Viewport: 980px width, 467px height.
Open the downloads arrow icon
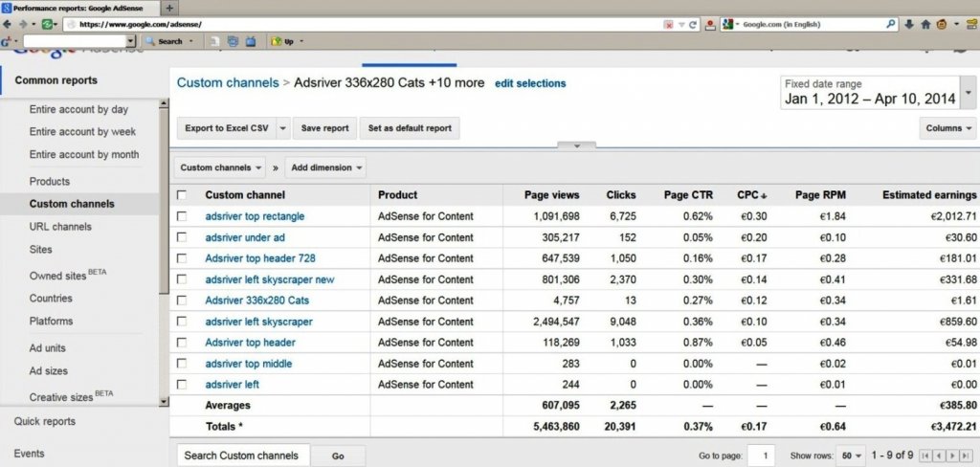point(909,25)
